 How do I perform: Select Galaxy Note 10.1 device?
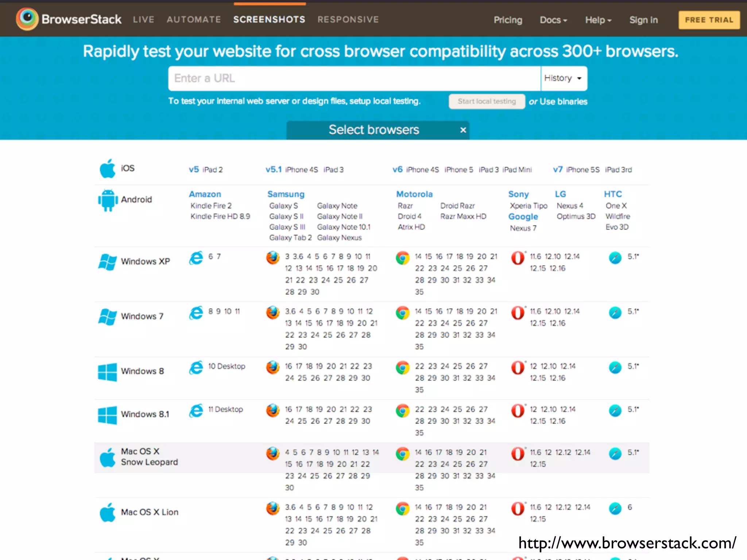[x=344, y=227]
